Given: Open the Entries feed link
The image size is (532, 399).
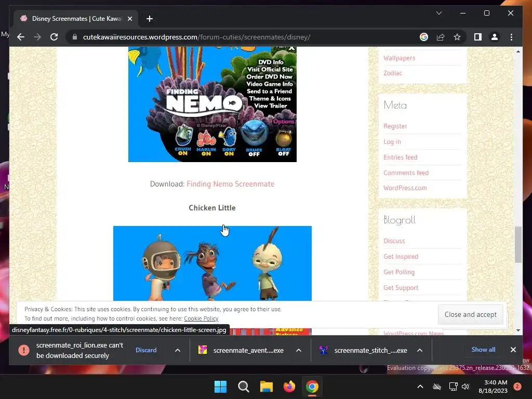Looking at the screenshot, I should 401,157.
